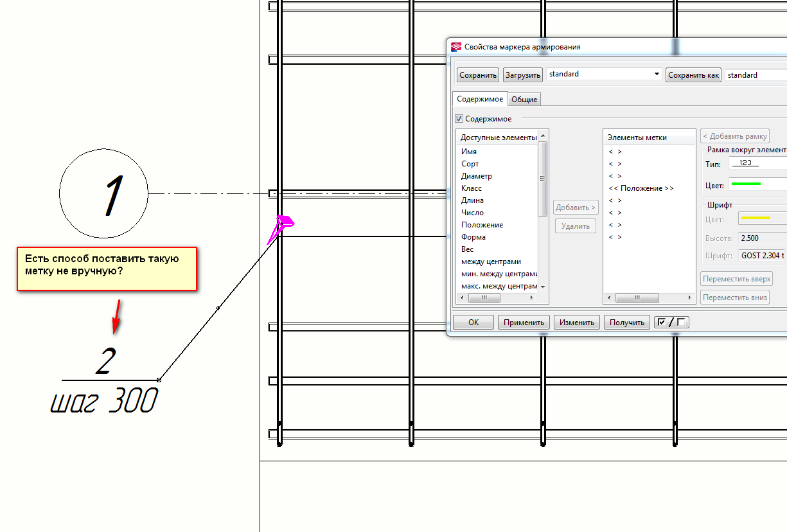Open the Шрифт GOST 2.304 font selector

(x=762, y=256)
